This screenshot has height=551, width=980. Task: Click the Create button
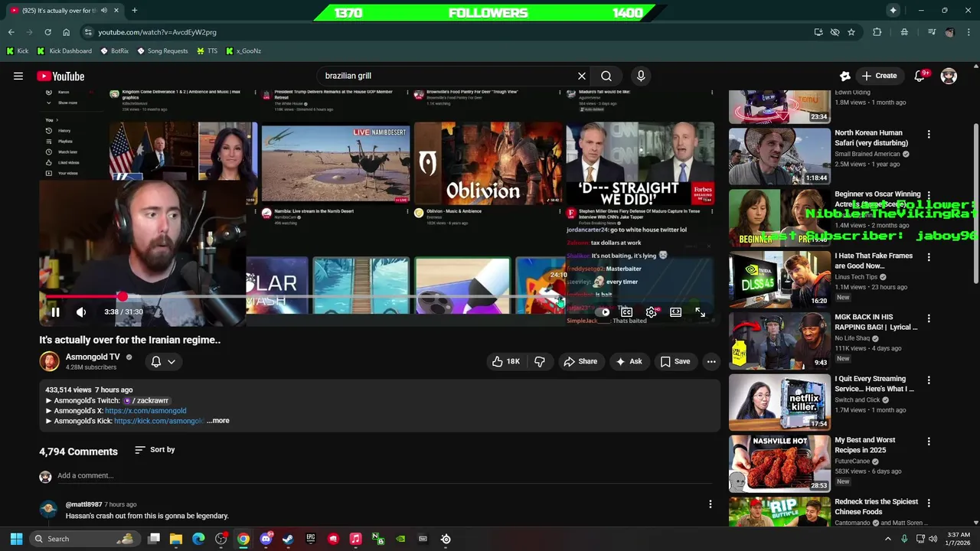click(x=879, y=76)
